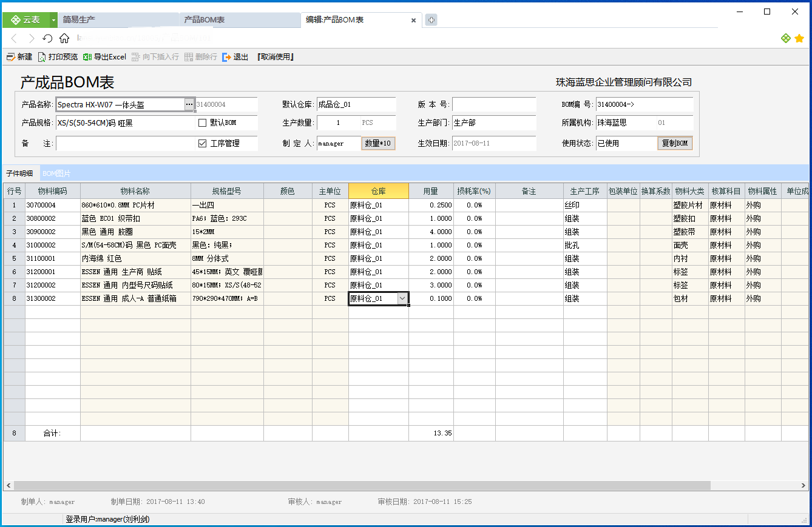Click the 使用状态 field 已使用
Screen dimensions: 812x527
(x=626, y=143)
